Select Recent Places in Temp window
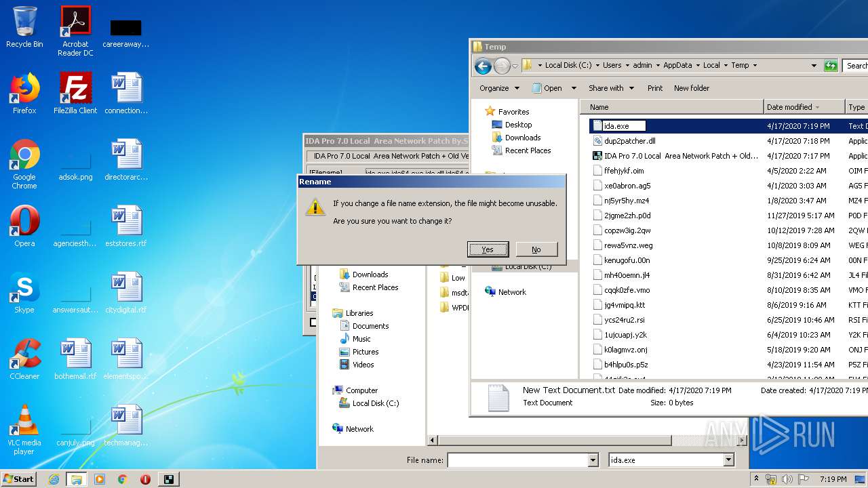This screenshot has width=868, height=488. tap(528, 150)
